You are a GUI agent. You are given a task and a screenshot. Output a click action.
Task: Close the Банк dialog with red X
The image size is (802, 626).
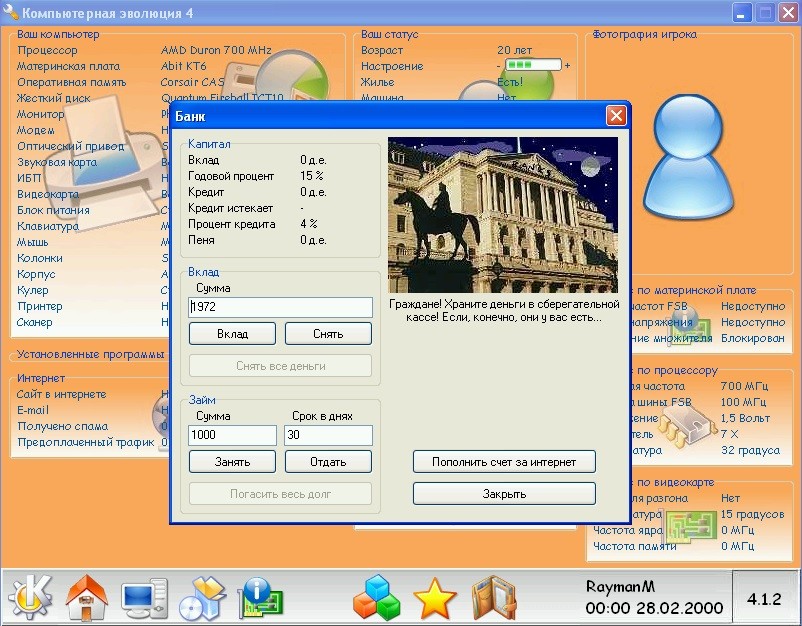click(x=616, y=116)
